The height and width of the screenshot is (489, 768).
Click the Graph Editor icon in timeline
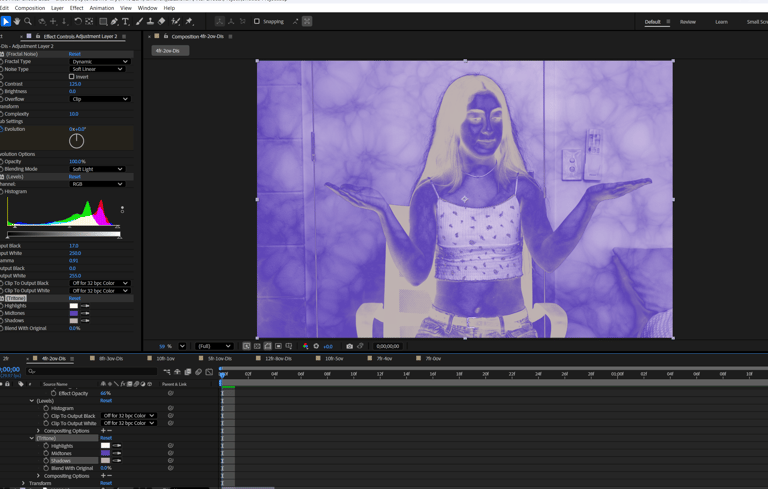(x=209, y=372)
